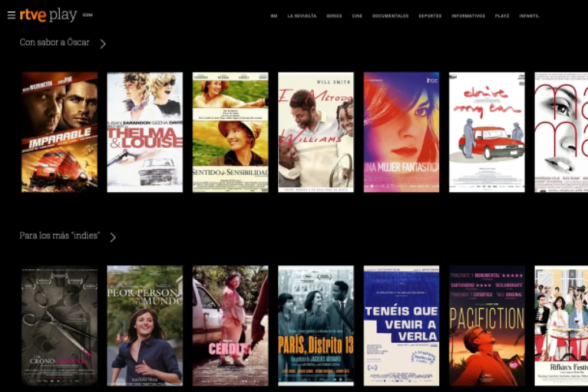Screen dimensions: 588x392
Task: Open the Rifkin's Festival poster
Action: tap(561, 326)
